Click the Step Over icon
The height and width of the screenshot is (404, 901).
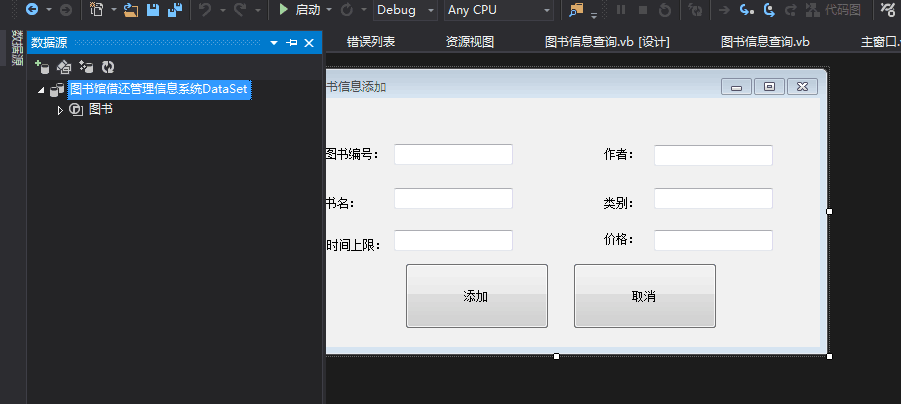click(769, 10)
